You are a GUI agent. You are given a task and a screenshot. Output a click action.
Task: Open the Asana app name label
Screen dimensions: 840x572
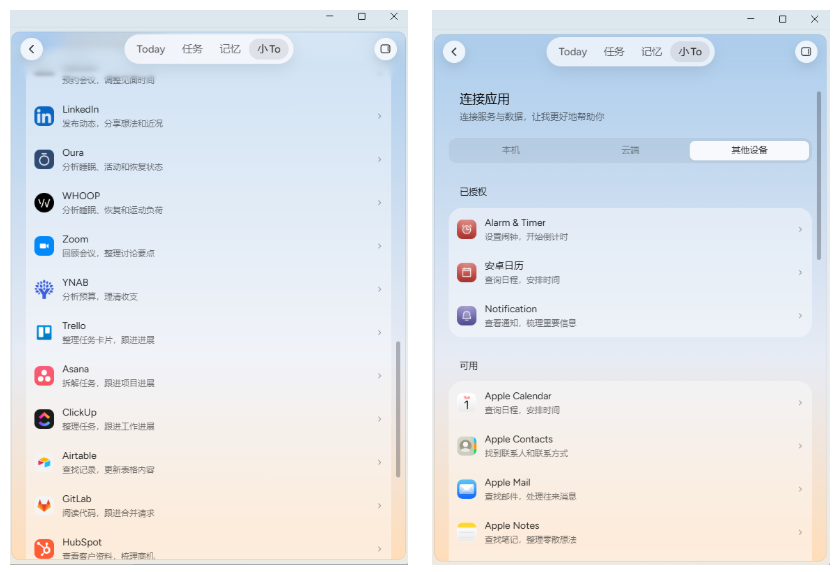[76, 369]
